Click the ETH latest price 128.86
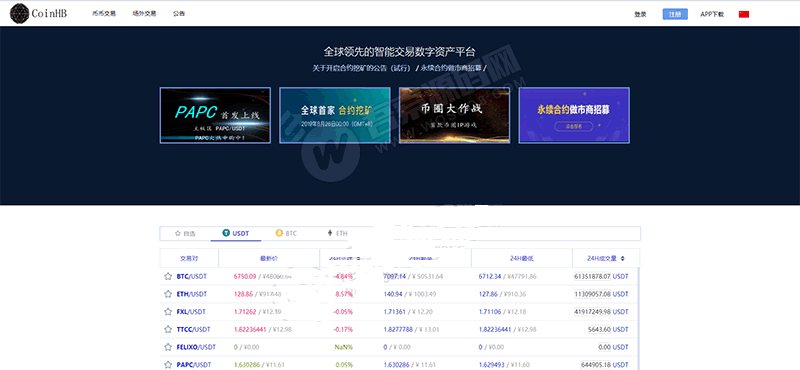This screenshot has height=370, width=800. [243, 294]
